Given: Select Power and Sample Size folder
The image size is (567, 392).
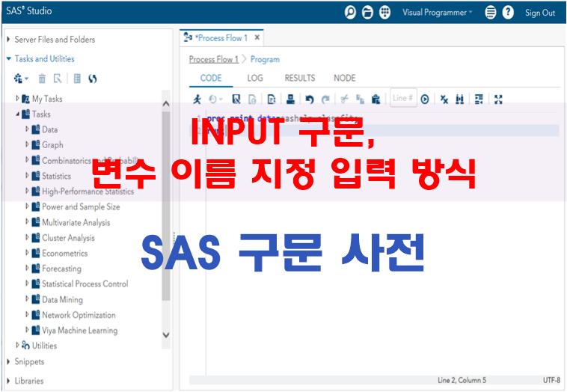Looking at the screenshot, I should tap(81, 207).
